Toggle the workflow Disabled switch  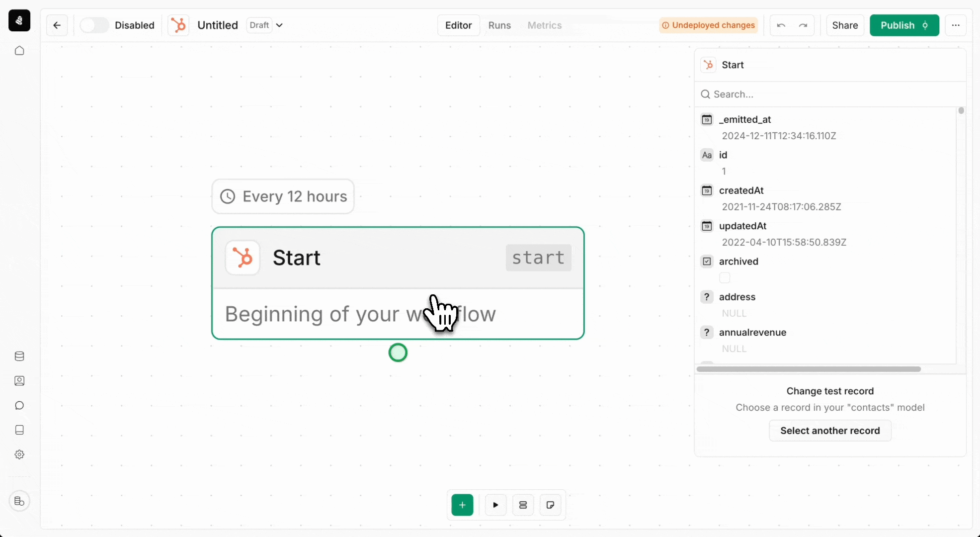(x=94, y=24)
